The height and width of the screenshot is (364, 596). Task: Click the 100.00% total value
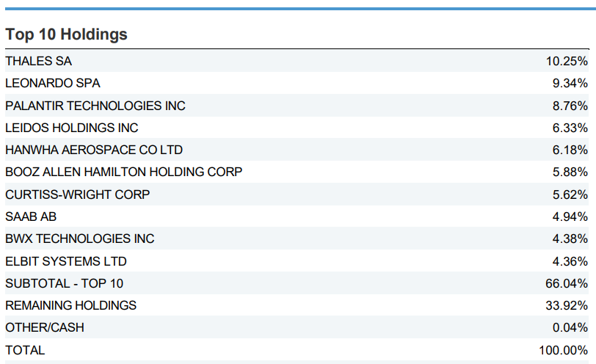coord(563,350)
